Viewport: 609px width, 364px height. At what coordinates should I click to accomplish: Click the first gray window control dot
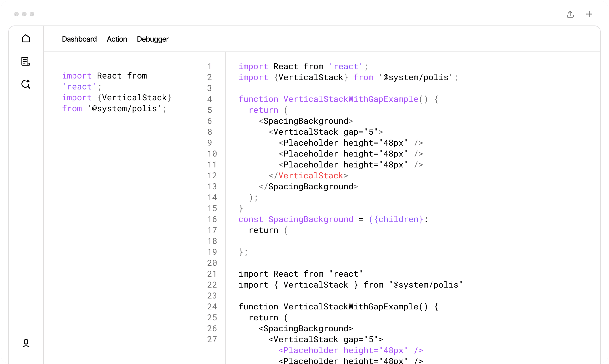tap(16, 14)
